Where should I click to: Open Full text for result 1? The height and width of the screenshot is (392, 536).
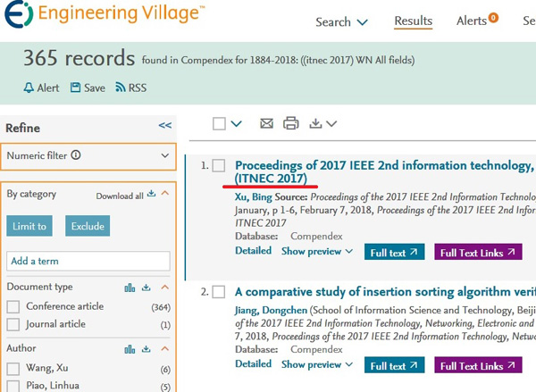click(x=394, y=253)
